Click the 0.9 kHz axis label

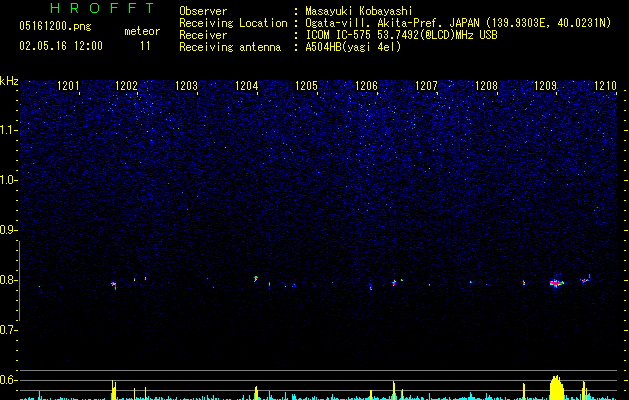[8, 230]
